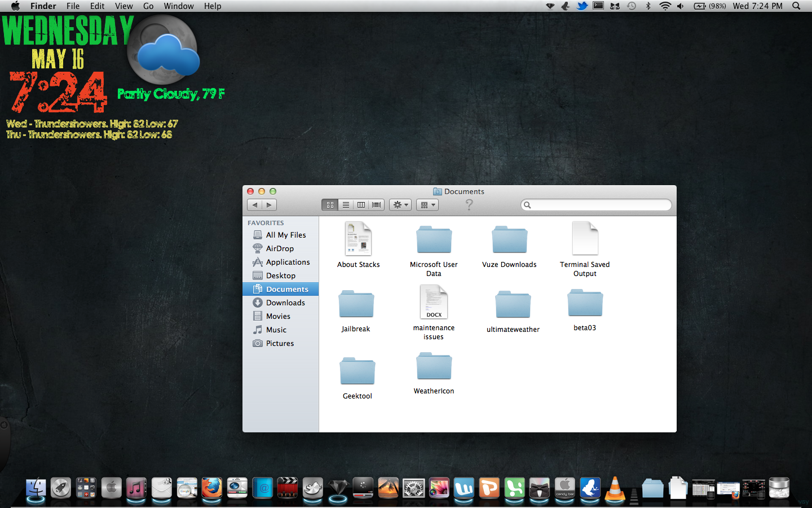Launch the blue W Word dock icon
812x508 pixels.
[x=464, y=488]
